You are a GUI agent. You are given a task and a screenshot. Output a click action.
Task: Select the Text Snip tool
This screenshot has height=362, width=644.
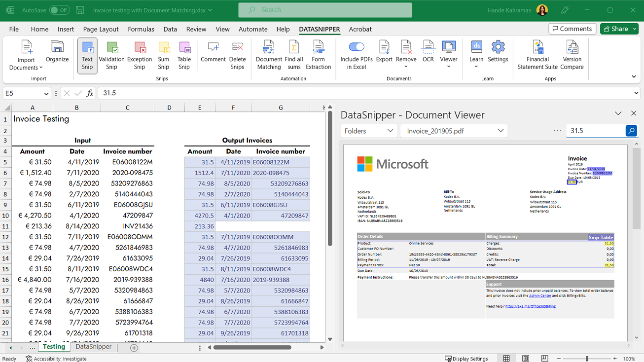87,55
